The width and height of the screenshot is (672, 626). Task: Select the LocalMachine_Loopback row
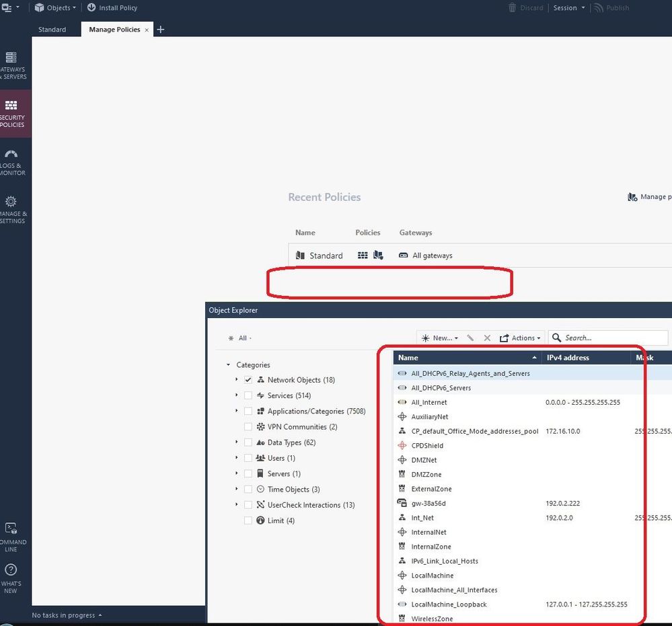(532, 604)
